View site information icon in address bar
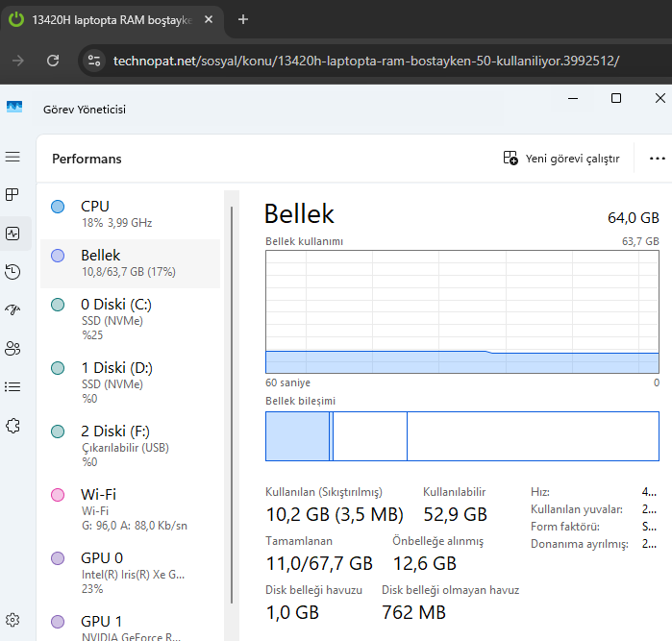Screen dimensions: 672x641 93,61
